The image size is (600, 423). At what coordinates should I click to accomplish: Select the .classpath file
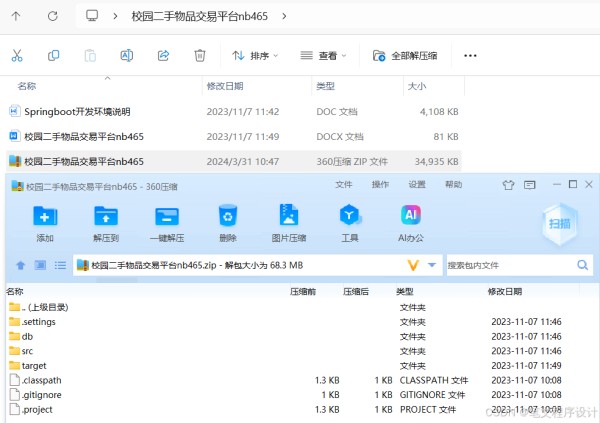tap(302, 380)
